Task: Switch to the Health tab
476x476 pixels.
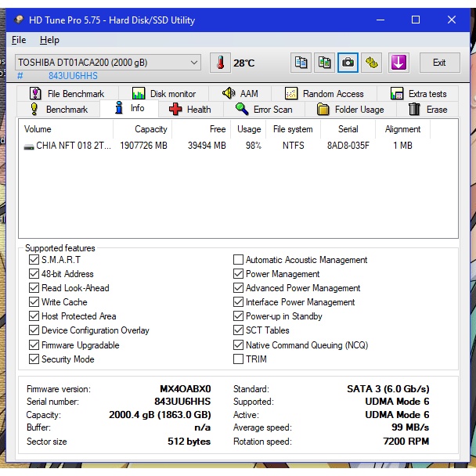Action: coord(189,110)
